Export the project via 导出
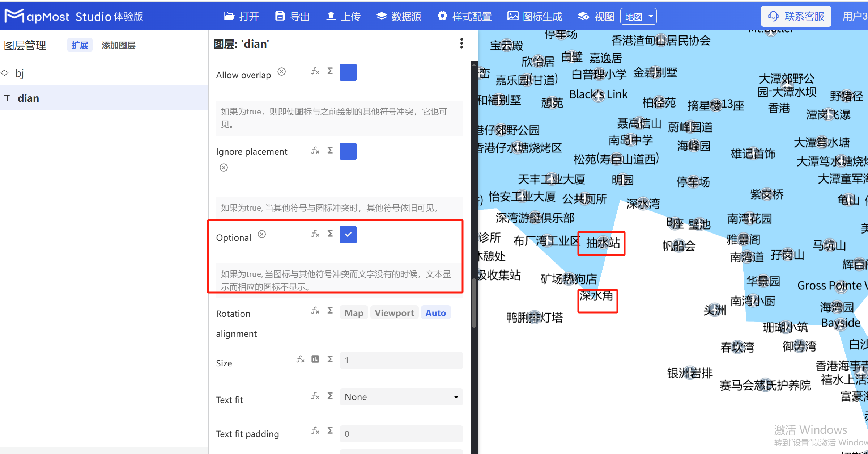The image size is (868, 454). coord(292,16)
